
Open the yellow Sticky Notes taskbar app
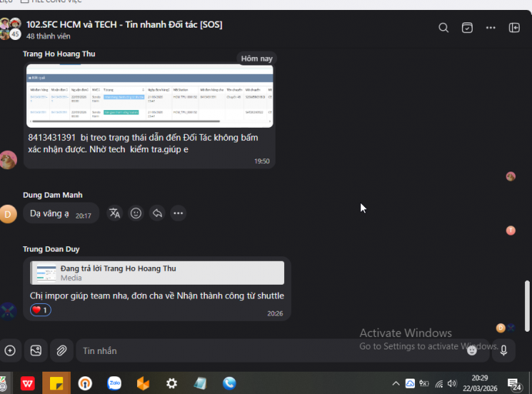click(x=56, y=383)
